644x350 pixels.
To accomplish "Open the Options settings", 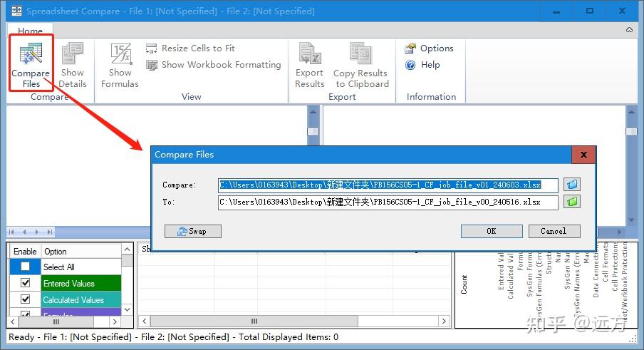I will point(429,48).
